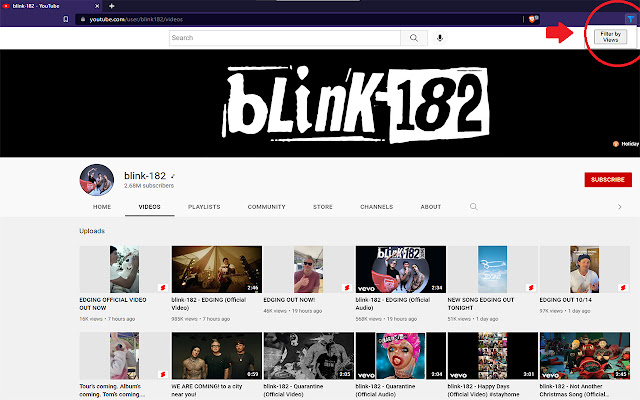Go to the COMMUNITY tab
Screen dimensions: 640x400
tap(267, 207)
